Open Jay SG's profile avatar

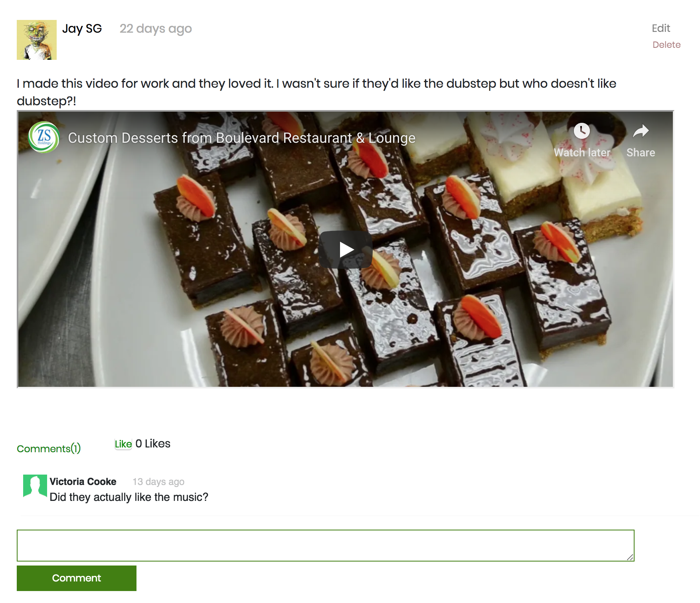pos(37,40)
